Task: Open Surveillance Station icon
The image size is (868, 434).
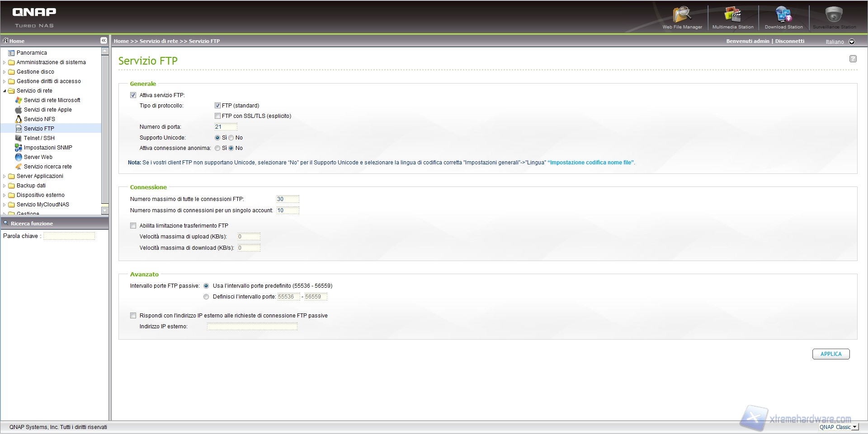Action: click(834, 17)
